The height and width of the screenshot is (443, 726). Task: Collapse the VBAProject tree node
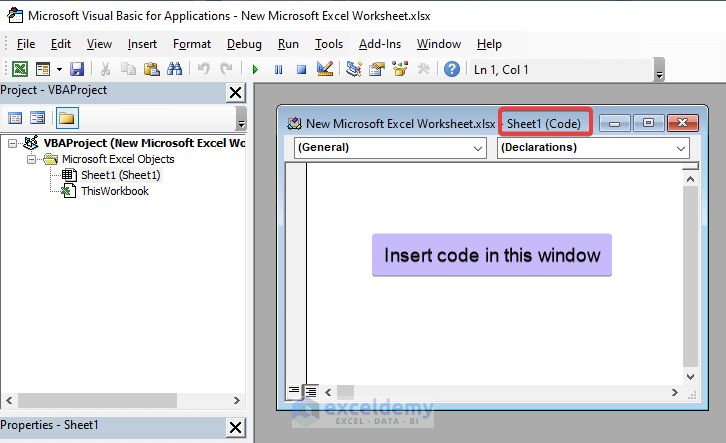(x=13, y=144)
